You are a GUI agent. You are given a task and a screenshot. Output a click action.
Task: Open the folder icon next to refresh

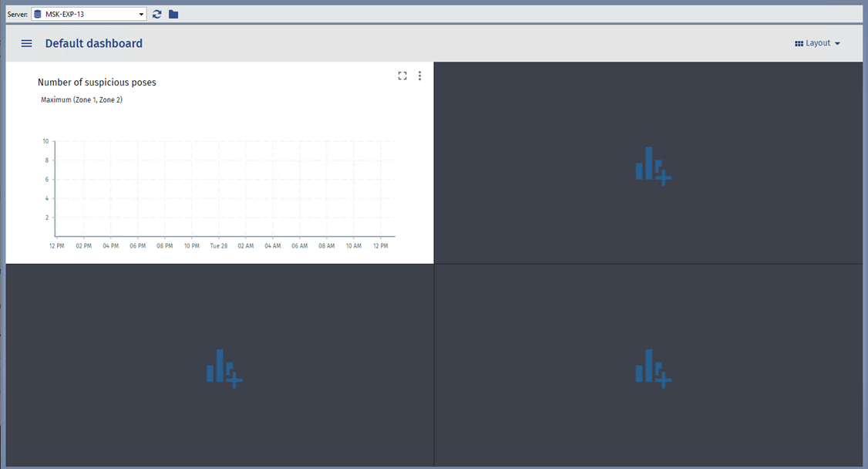pos(173,14)
